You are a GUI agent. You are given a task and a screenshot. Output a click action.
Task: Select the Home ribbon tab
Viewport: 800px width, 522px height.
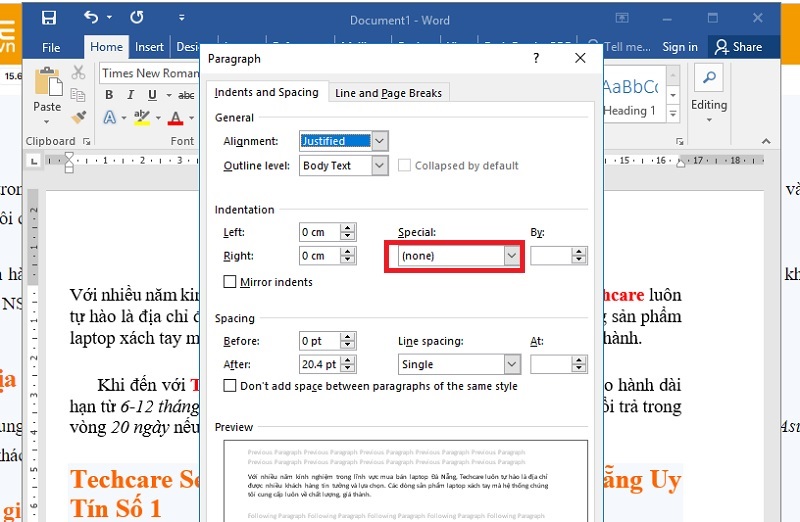pos(106,47)
